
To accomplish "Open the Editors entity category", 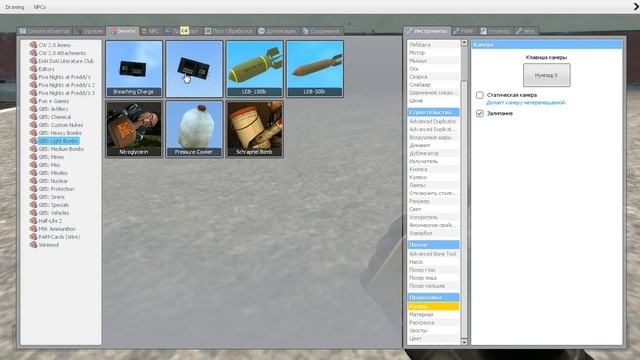I will [46, 69].
